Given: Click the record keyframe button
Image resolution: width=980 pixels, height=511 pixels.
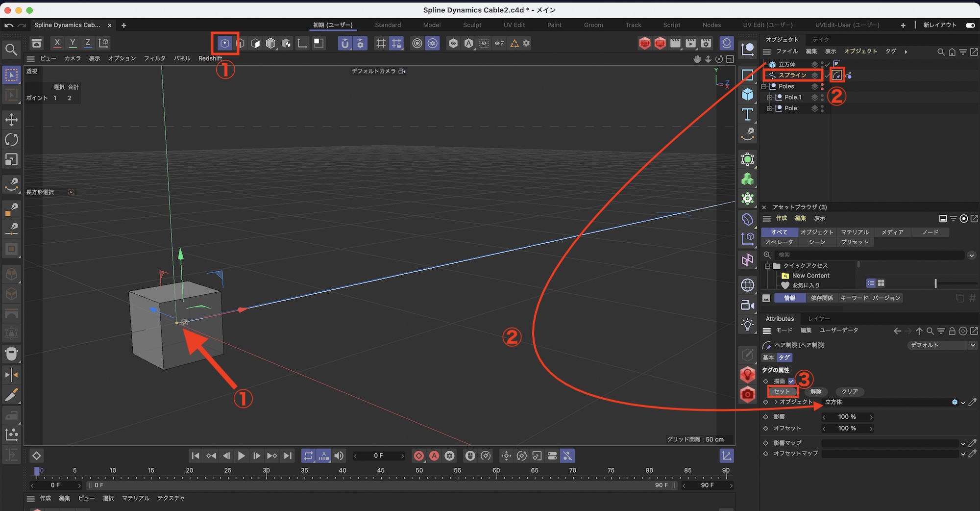Looking at the screenshot, I should pos(419,456).
